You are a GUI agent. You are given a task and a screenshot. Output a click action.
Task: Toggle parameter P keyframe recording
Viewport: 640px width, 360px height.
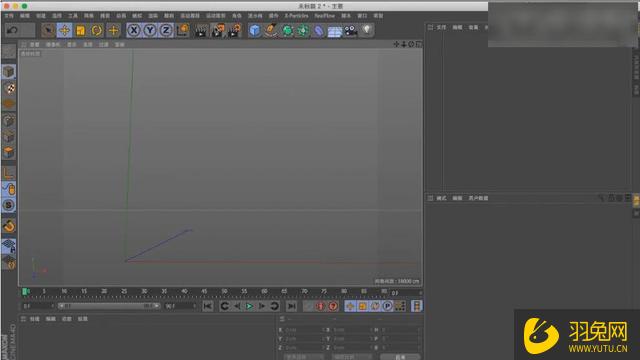[387, 306]
